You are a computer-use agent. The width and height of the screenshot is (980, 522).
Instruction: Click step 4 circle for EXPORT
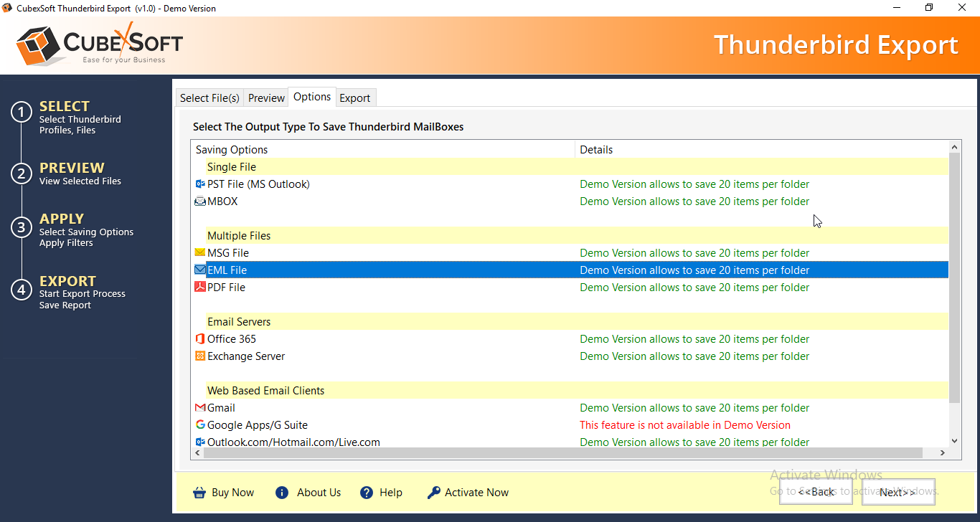coord(22,290)
